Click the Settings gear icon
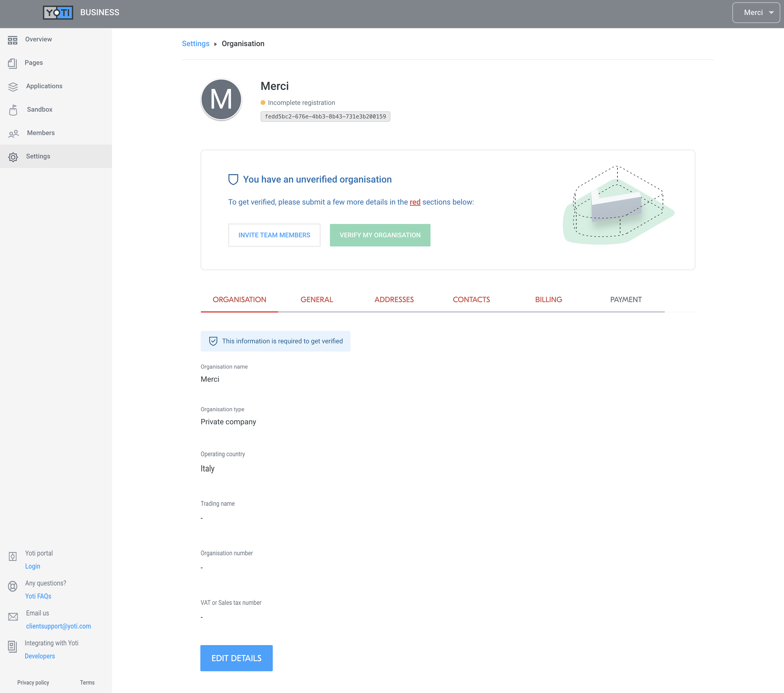Screen dimensions: 784x693 [13, 157]
